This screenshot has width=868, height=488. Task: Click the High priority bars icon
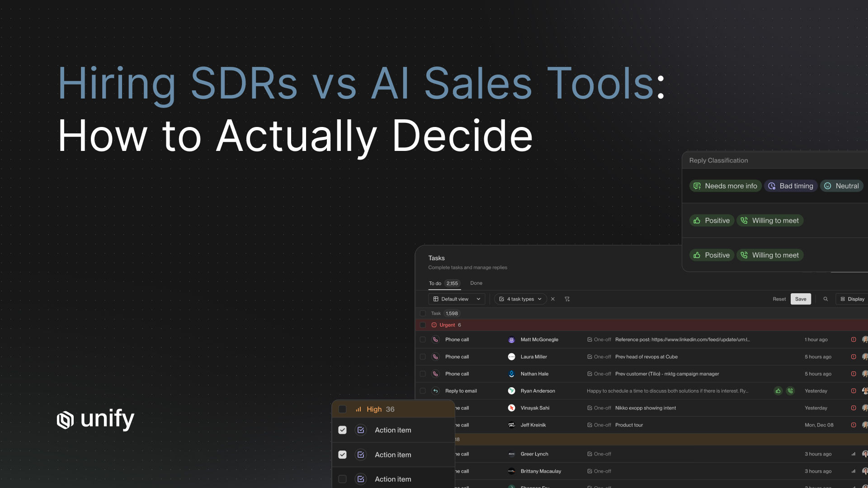[x=359, y=409]
